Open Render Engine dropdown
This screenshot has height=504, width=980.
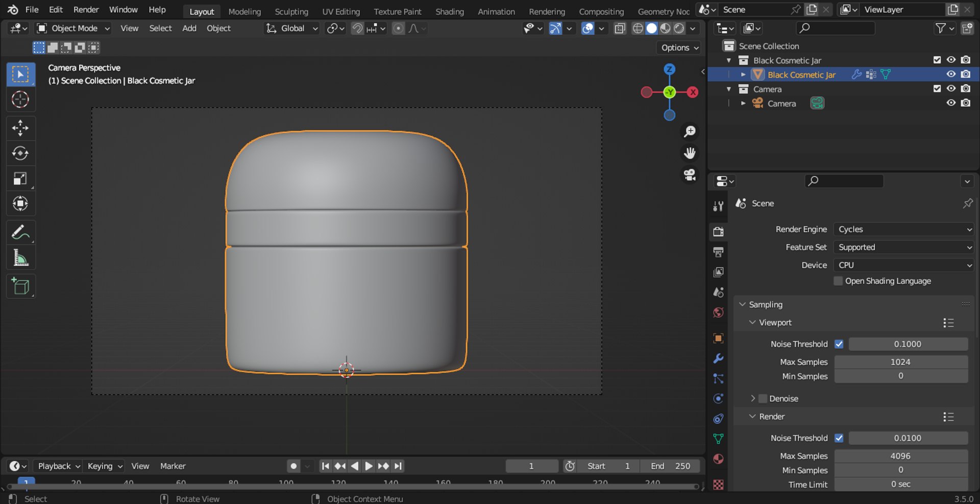pos(904,229)
